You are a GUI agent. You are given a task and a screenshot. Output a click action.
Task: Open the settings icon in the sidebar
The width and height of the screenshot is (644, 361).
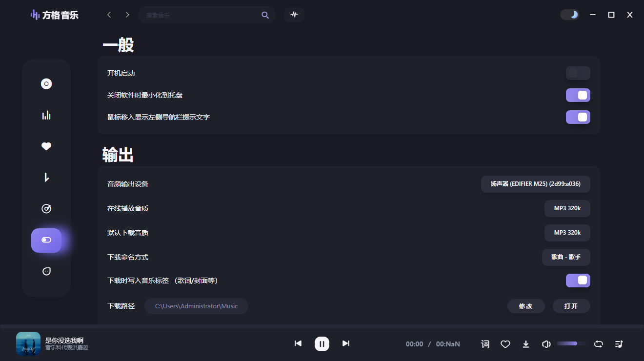coord(46,240)
